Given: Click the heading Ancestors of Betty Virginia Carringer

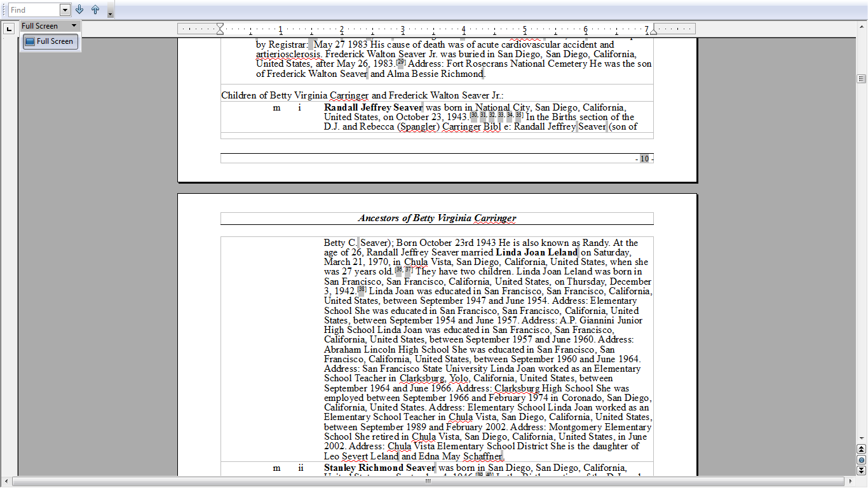Looking at the screenshot, I should pyautogui.click(x=437, y=218).
